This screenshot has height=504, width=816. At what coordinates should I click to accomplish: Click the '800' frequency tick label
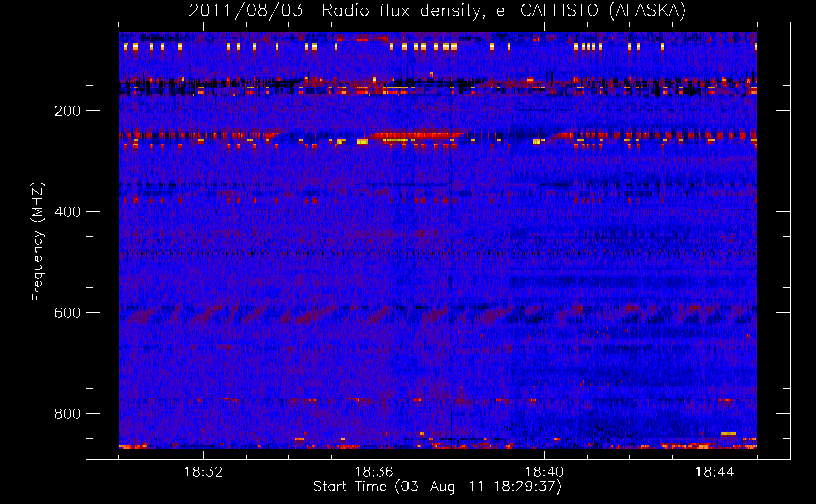(x=68, y=414)
